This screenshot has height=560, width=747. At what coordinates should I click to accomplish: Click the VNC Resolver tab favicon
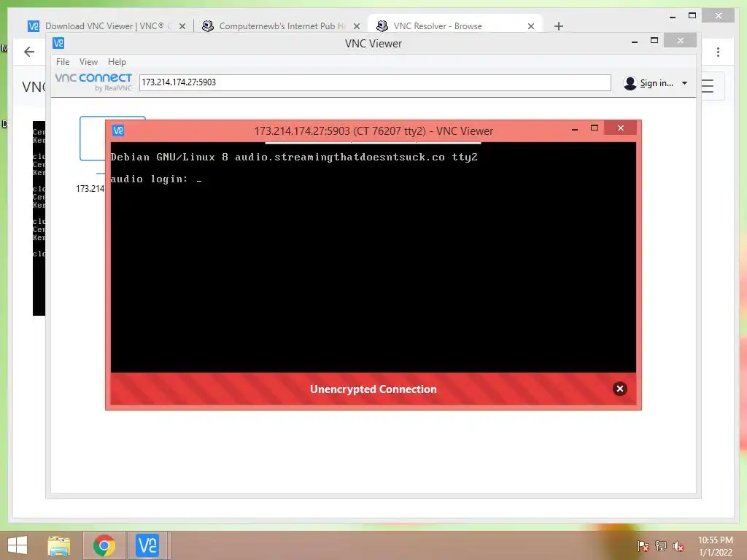click(382, 26)
